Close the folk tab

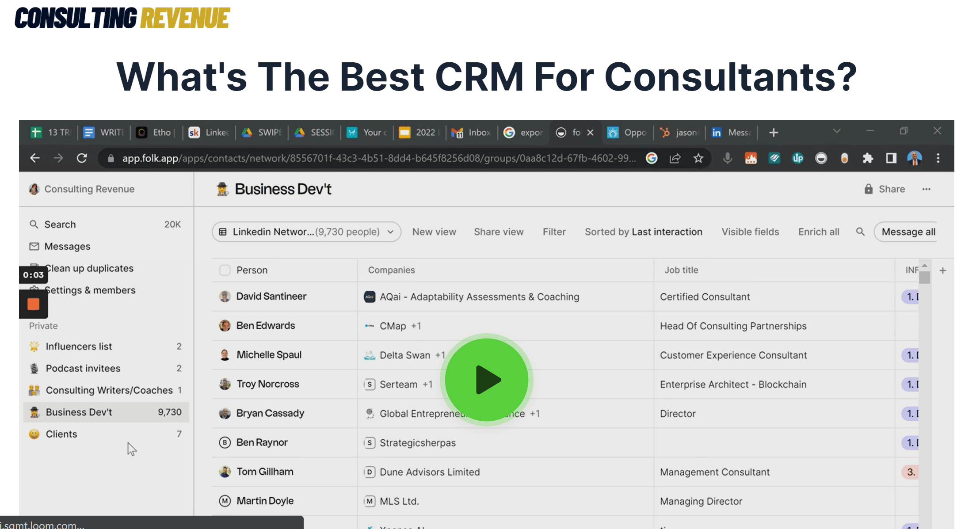[590, 133]
